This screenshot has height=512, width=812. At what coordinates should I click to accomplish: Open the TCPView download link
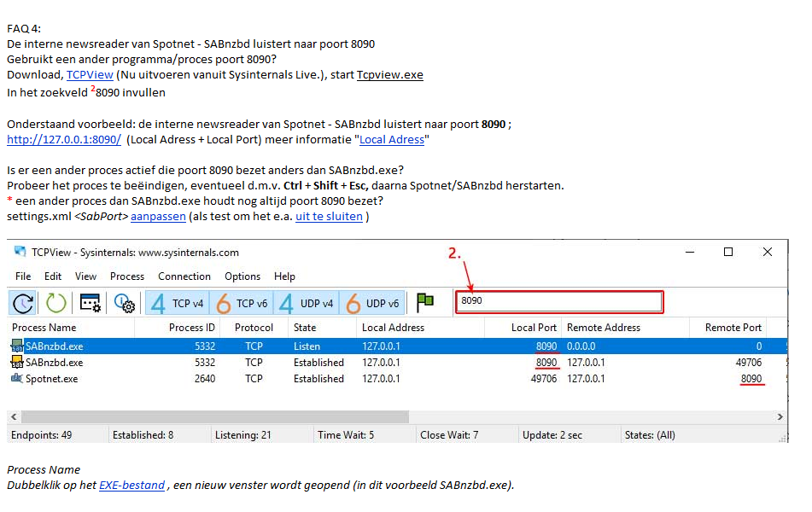pyautogui.click(x=90, y=74)
